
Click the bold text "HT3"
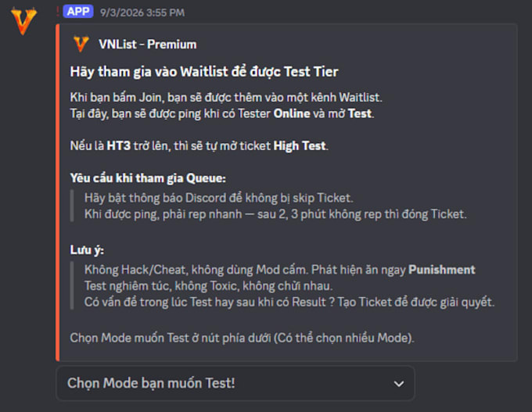pos(118,146)
